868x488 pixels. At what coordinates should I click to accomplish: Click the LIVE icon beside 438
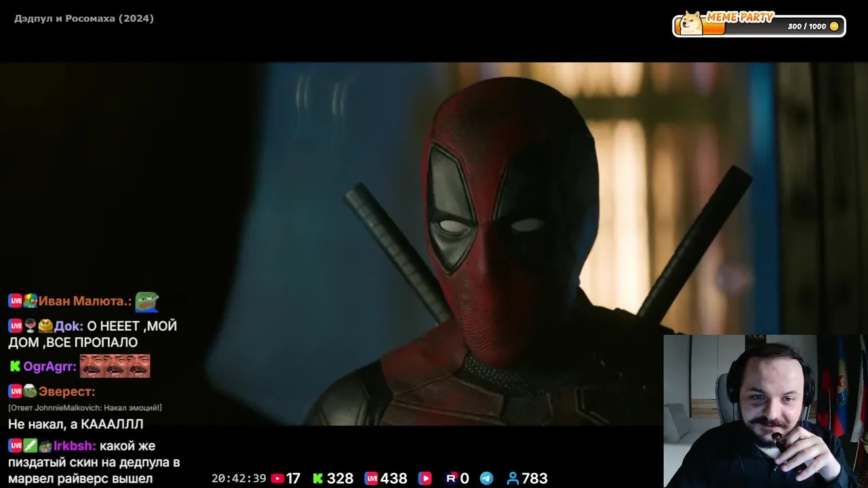371,479
